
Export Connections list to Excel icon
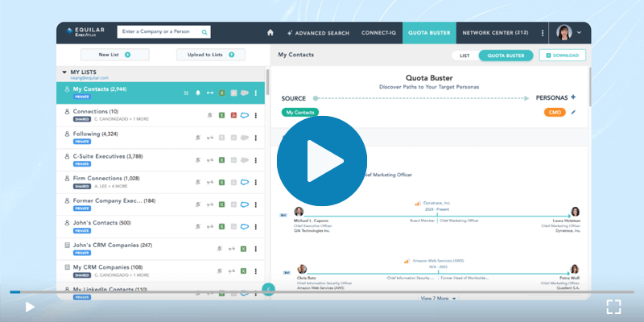tap(221, 115)
